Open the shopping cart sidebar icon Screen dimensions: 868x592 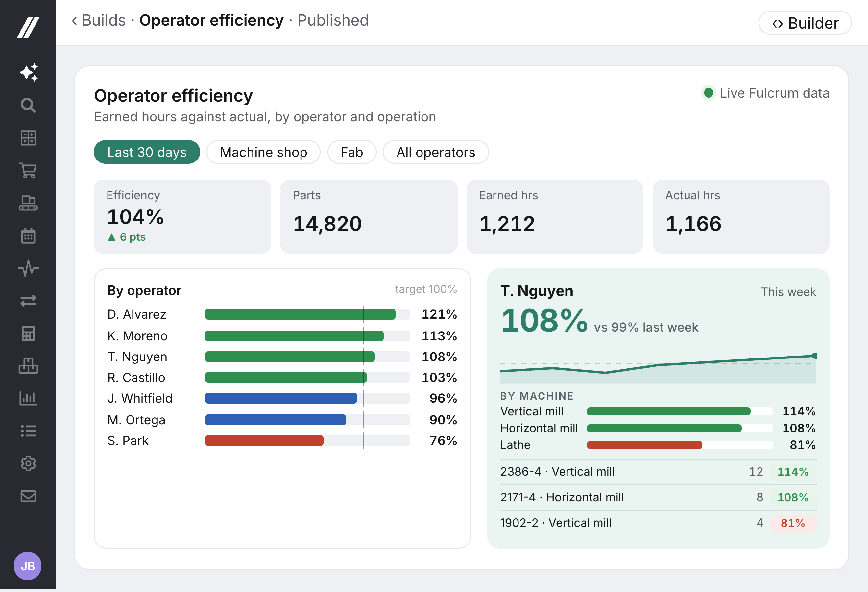[x=28, y=170]
